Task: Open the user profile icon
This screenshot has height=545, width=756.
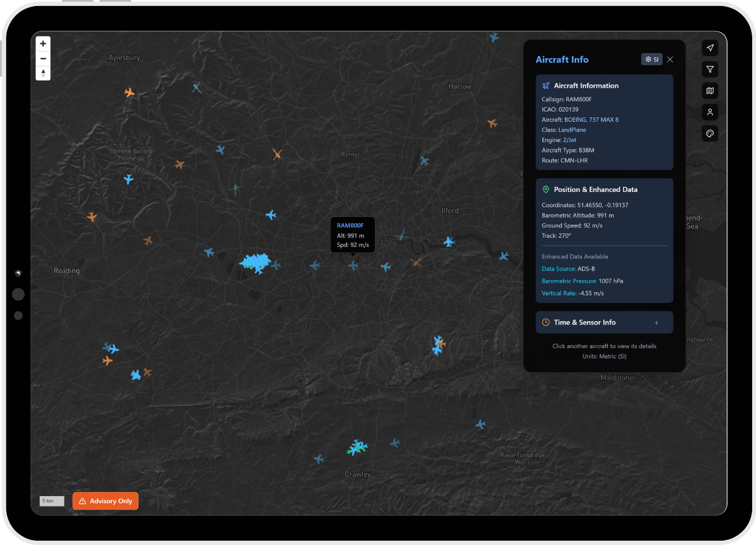Action: (710, 112)
